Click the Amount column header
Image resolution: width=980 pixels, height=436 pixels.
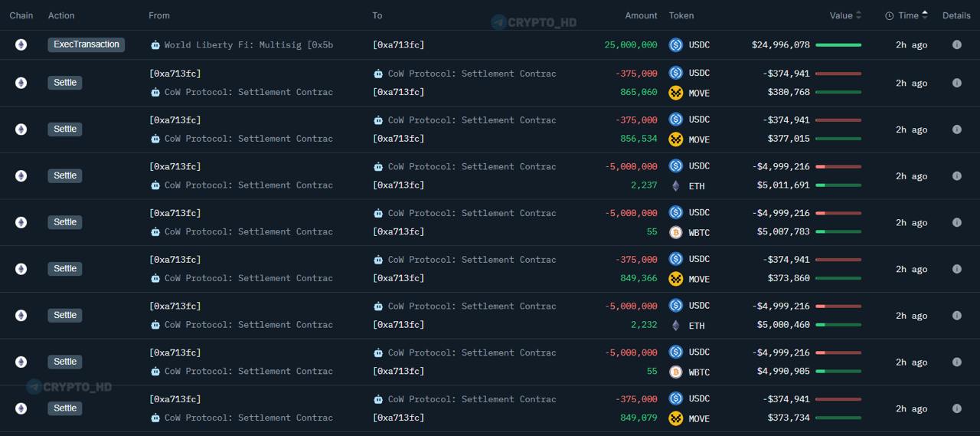click(x=641, y=15)
